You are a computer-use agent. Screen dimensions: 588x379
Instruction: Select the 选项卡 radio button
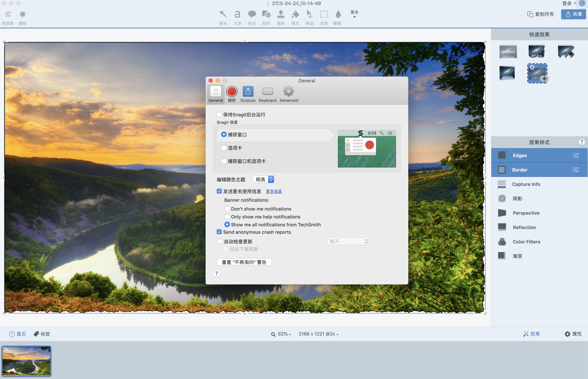coord(224,148)
